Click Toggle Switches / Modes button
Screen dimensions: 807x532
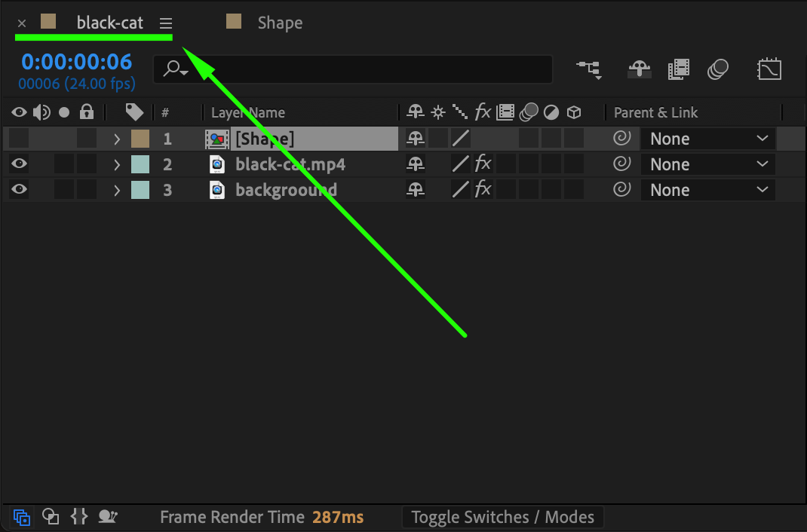(502, 517)
